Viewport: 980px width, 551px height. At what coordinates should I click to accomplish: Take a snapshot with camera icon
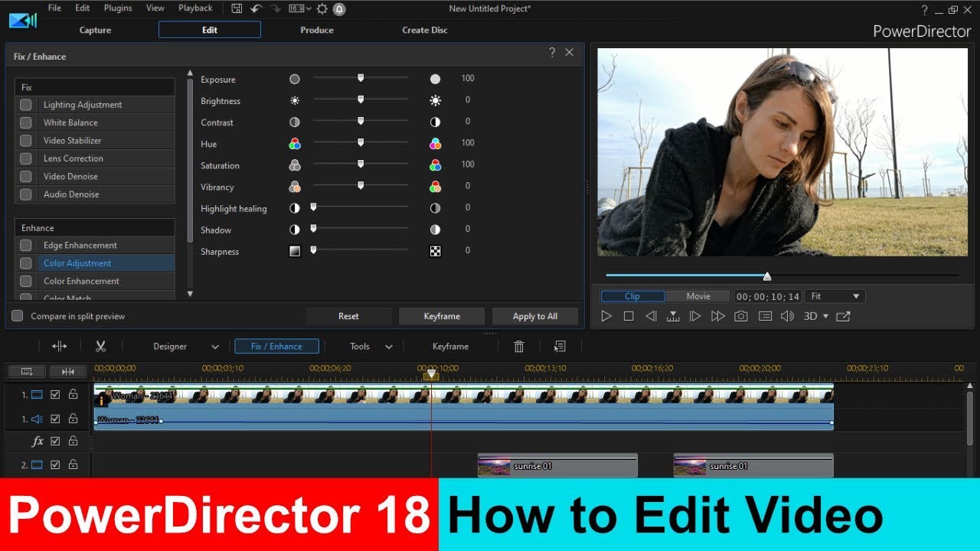740,316
